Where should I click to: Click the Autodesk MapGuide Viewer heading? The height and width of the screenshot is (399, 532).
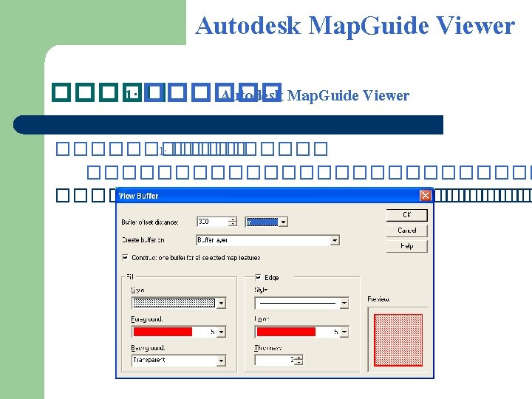pos(355,26)
